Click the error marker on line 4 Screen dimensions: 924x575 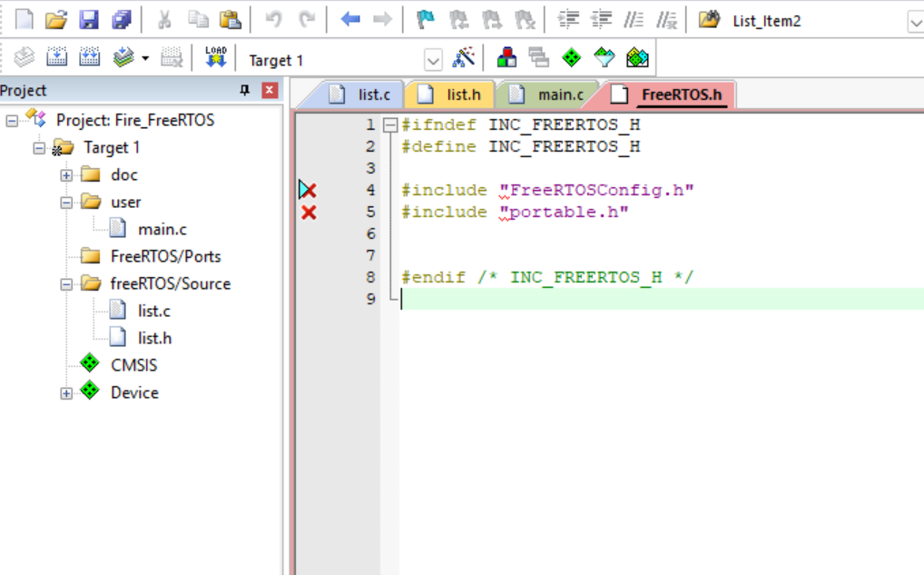pos(308,190)
